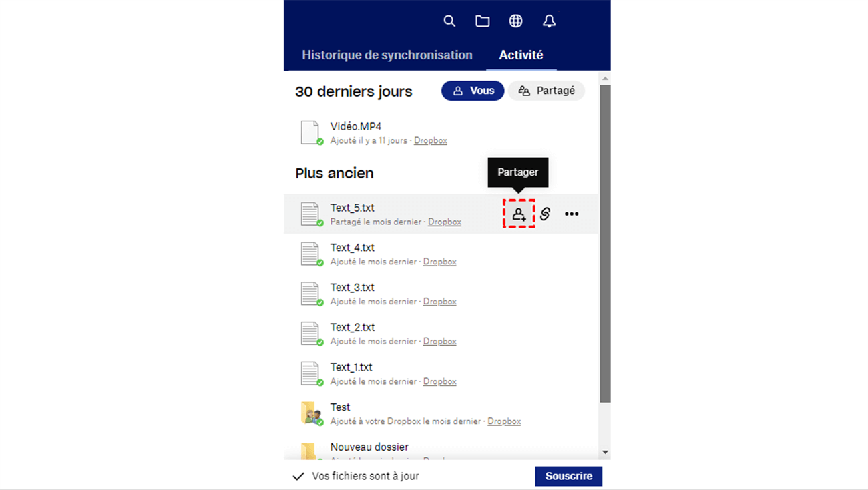Image resolution: width=868 pixels, height=490 pixels.
Task: Click the Vos fichiers sont à jour status
Action: (365, 476)
